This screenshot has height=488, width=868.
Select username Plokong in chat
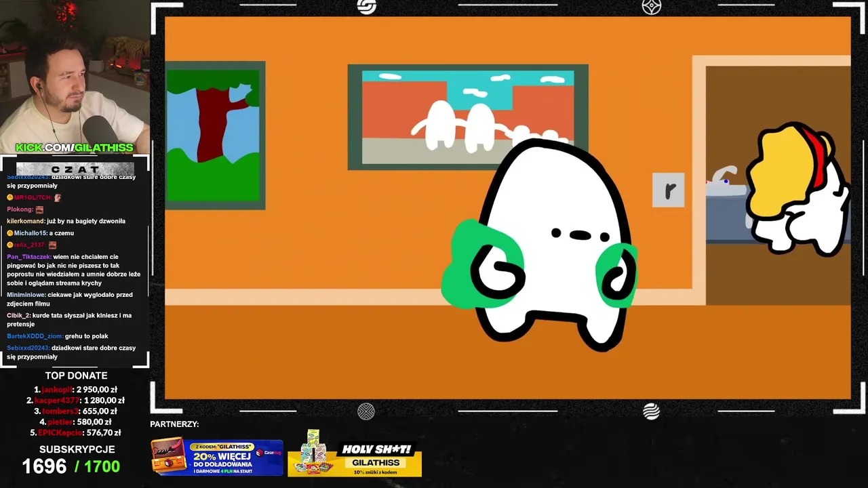pos(20,209)
